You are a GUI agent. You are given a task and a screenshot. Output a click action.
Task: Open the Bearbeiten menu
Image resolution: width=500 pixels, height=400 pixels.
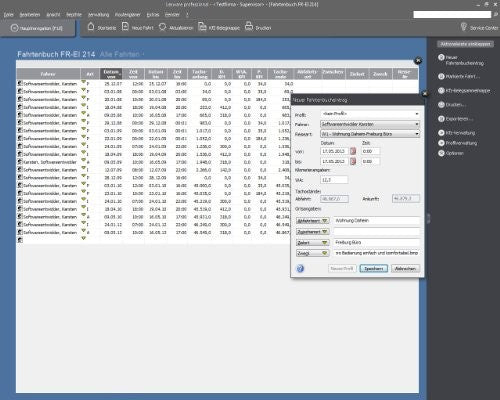pos(30,15)
